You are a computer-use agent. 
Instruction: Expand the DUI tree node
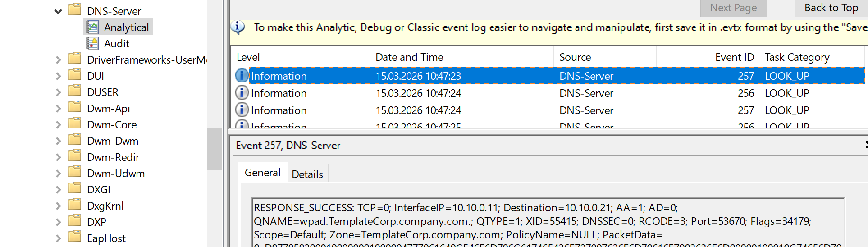click(58, 76)
